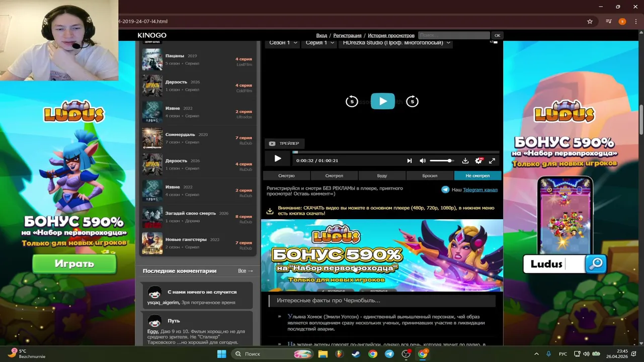Click the taskbar Поиск search box
644x362 pixels.
(272, 354)
